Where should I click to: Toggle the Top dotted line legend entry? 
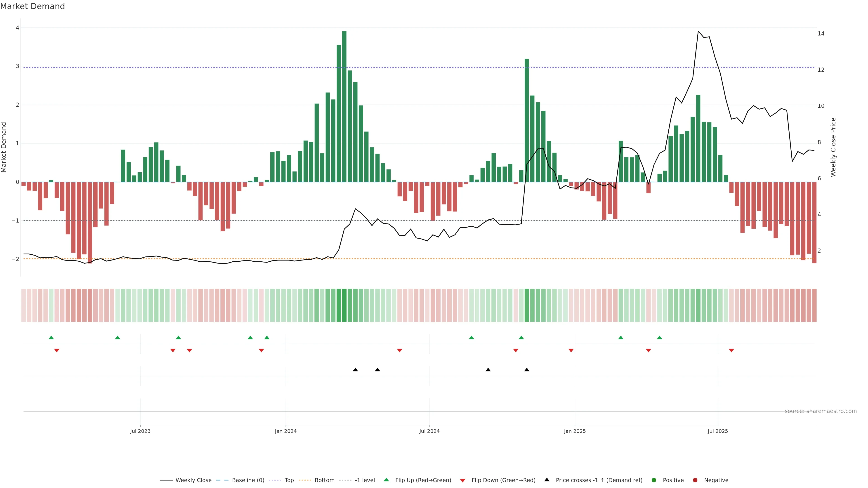[x=289, y=480]
